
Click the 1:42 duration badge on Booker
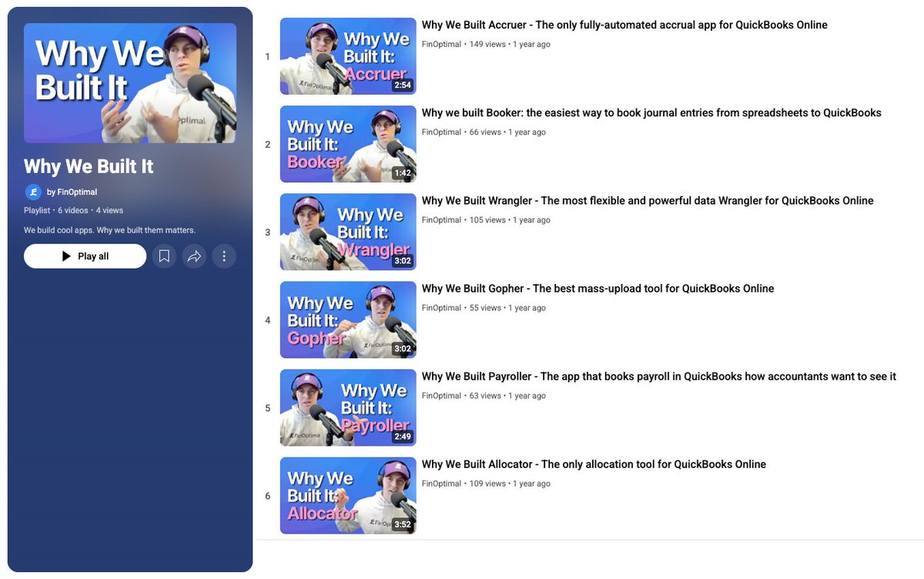point(403,173)
